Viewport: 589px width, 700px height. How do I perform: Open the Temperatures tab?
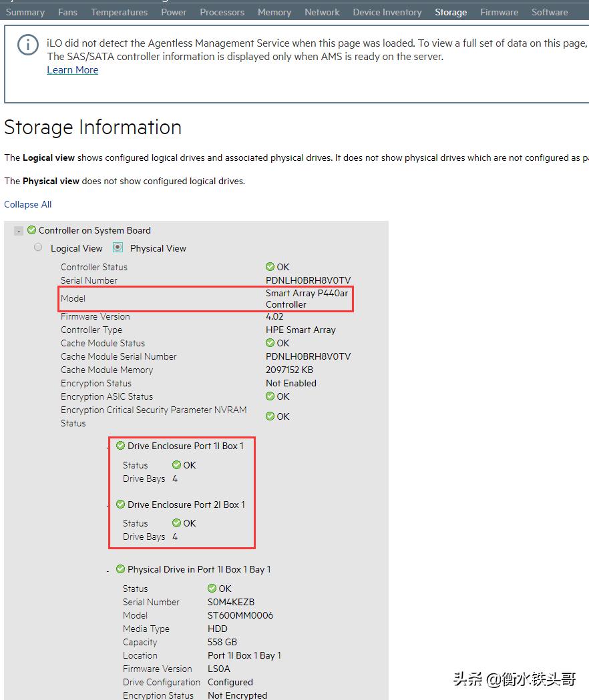(119, 12)
